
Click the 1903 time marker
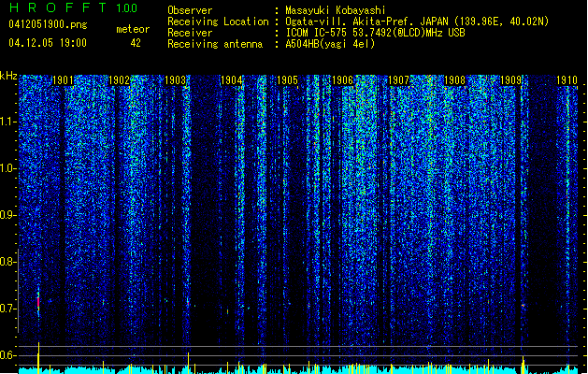[175, 80]
